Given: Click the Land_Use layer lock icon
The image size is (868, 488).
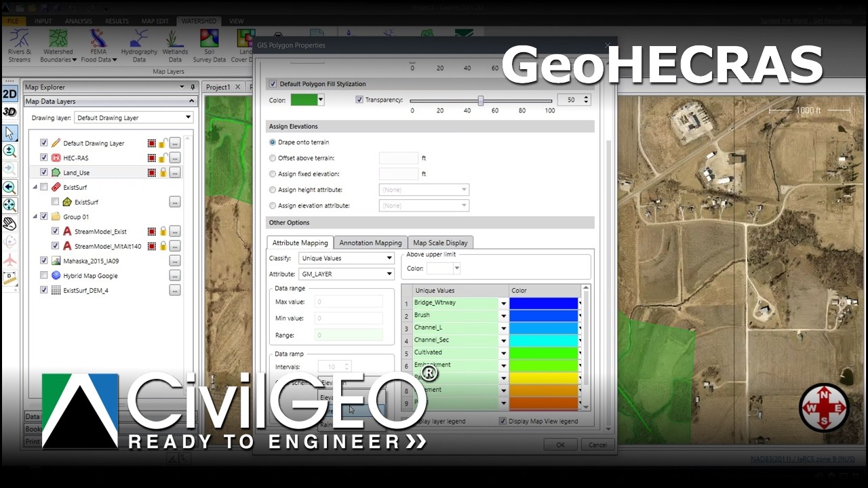Looking at the screenshot, I should 163,173.
